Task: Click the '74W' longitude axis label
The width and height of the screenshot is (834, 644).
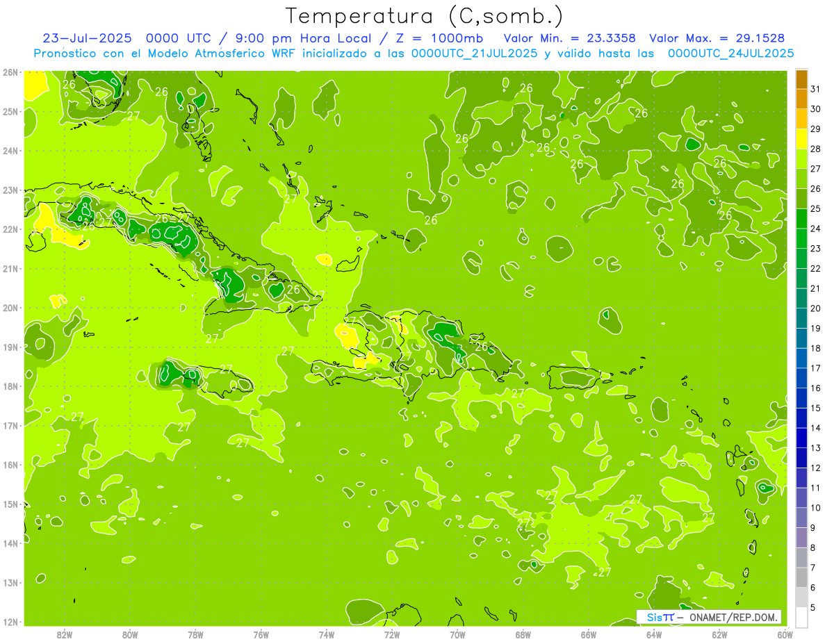Action: (327, 634)
